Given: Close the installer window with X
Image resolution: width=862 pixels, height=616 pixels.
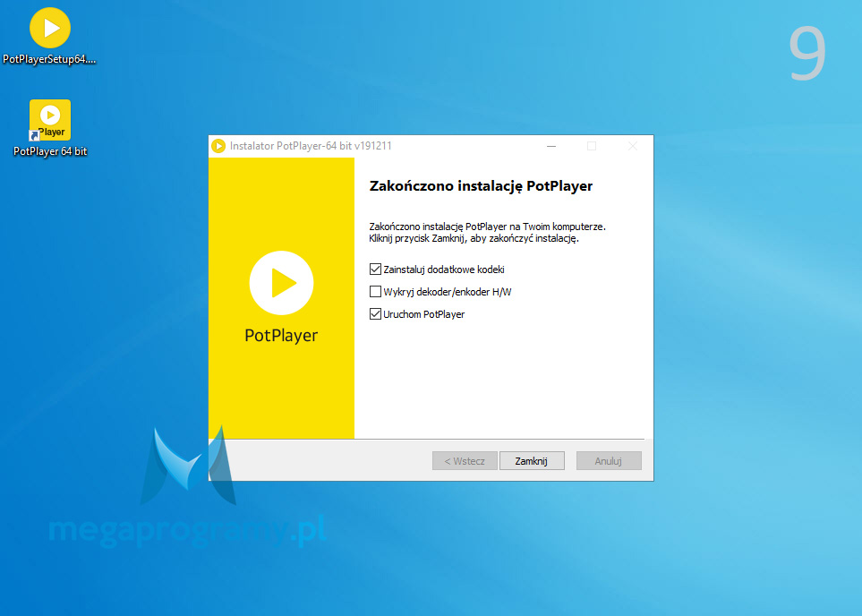Looking at the screenshot, I should (x=633, y=146).
